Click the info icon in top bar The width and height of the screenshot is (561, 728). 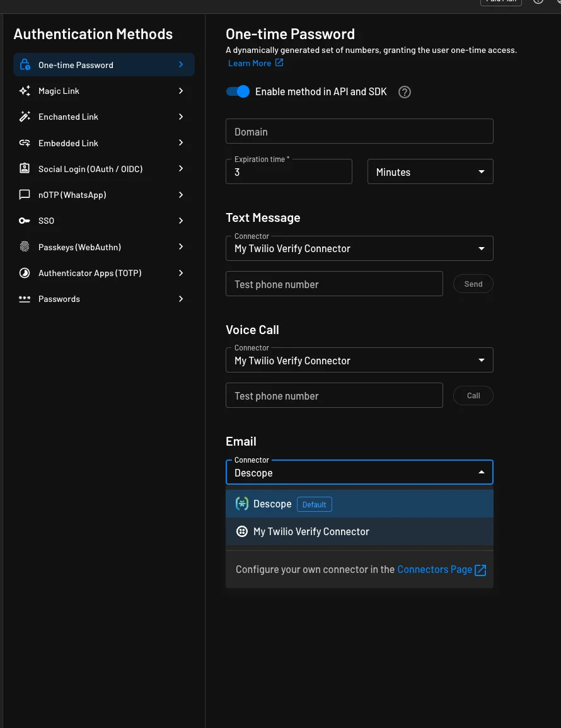(x=538, y=1)
